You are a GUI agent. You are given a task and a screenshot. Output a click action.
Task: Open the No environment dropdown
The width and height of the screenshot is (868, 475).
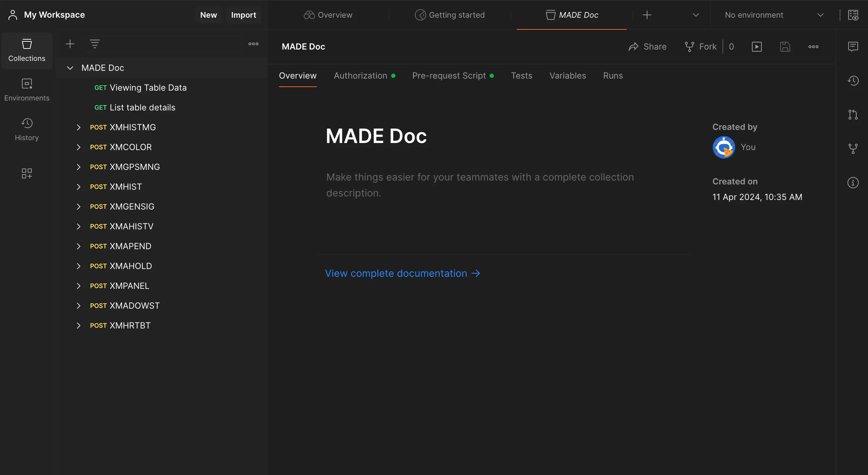point(774,15)
